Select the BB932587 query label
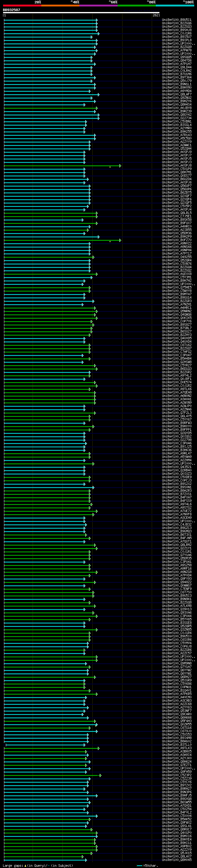The width and height of the screenshot is (197, 868). (11, 10)
